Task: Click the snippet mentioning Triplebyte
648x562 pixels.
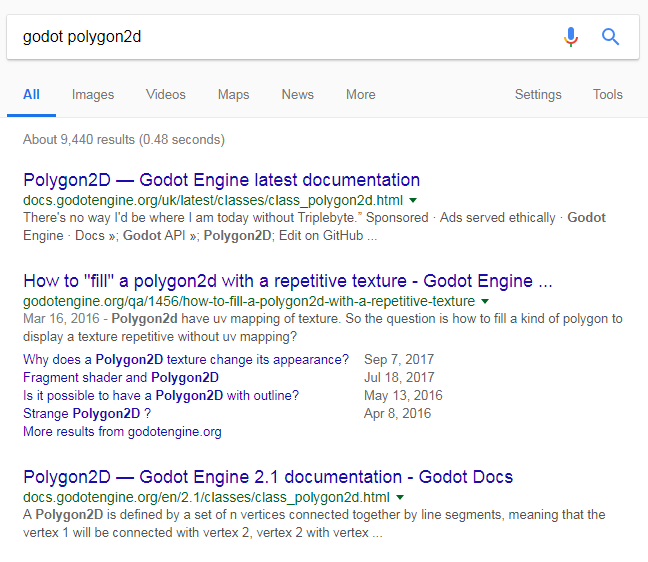Action: pos(314,226)
